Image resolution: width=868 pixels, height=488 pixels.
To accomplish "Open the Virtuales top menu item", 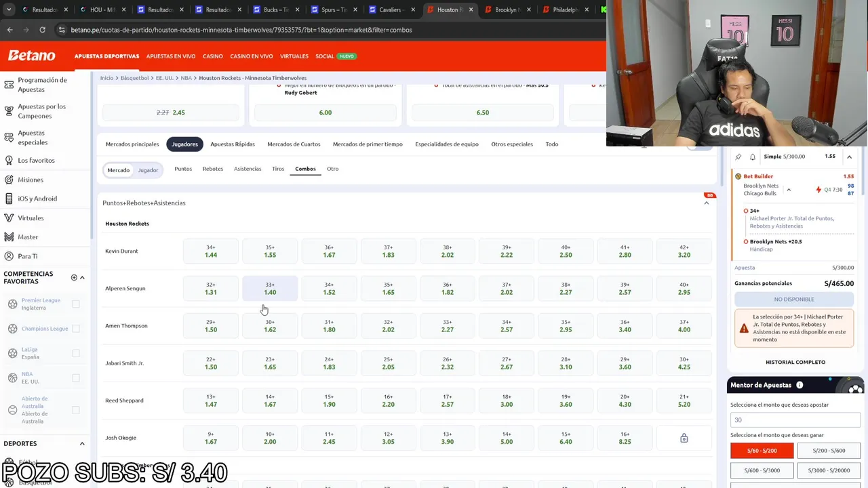I will click(294, 56).
